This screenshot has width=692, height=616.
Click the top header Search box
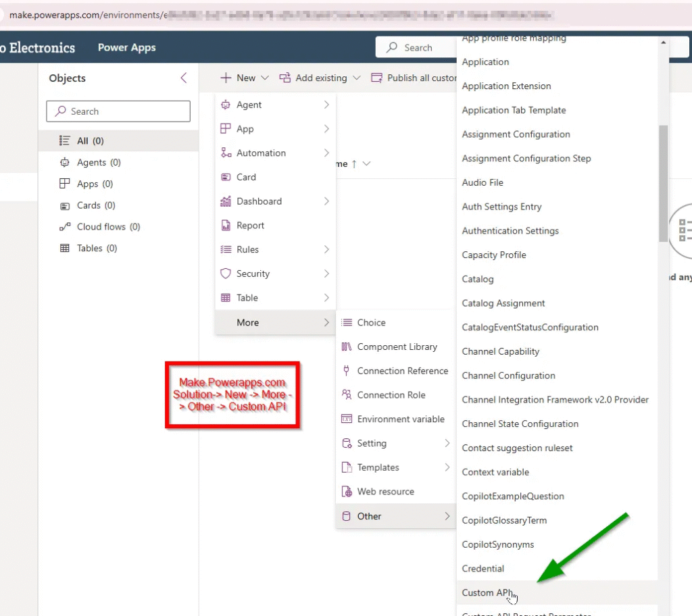[x=416, y=47]
